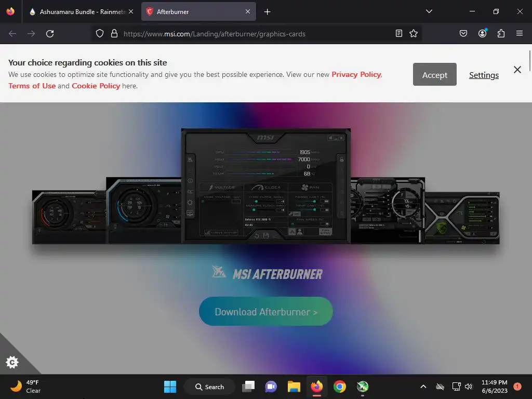Open the green dragon taskbar app

362,387
